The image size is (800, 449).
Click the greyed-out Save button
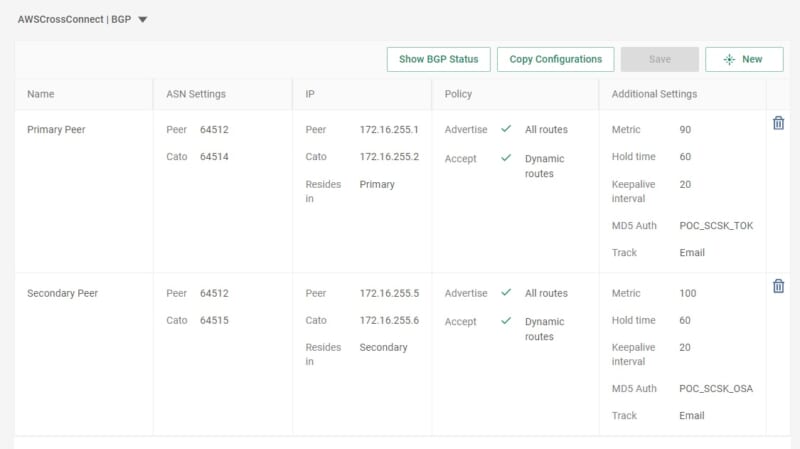[x=659, y=59]
